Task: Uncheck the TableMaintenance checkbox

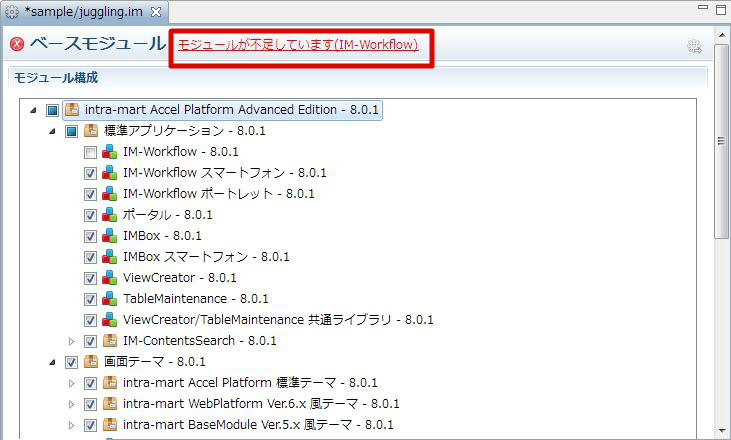Action: (90, 299)
